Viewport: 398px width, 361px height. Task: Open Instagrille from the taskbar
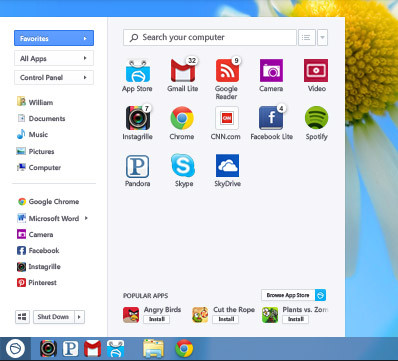48,349
